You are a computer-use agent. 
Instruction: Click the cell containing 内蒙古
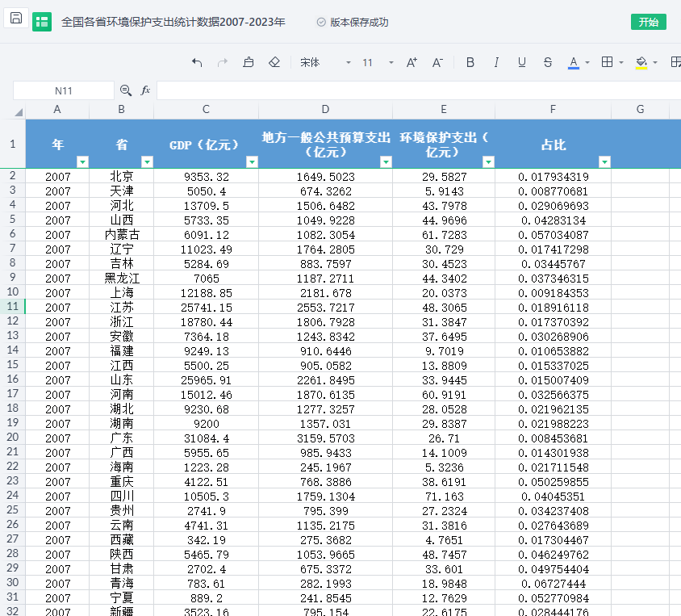[x=122, y=235]
